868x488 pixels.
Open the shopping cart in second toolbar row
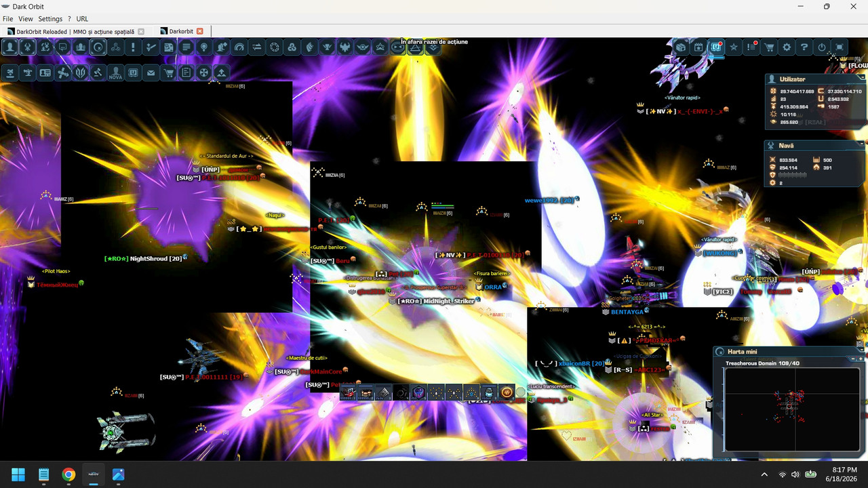coord(169,73)
